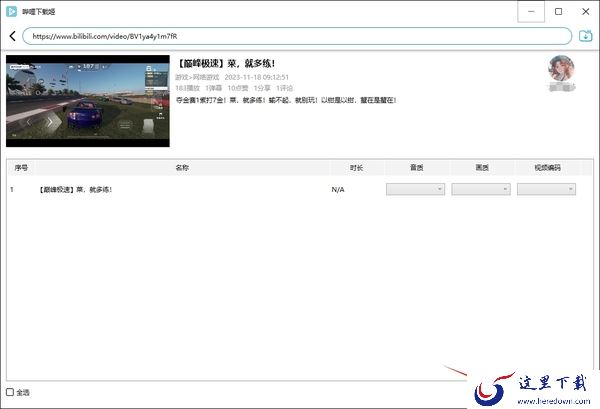
Task: Click the 视频编码 column header
Action: 548,168
